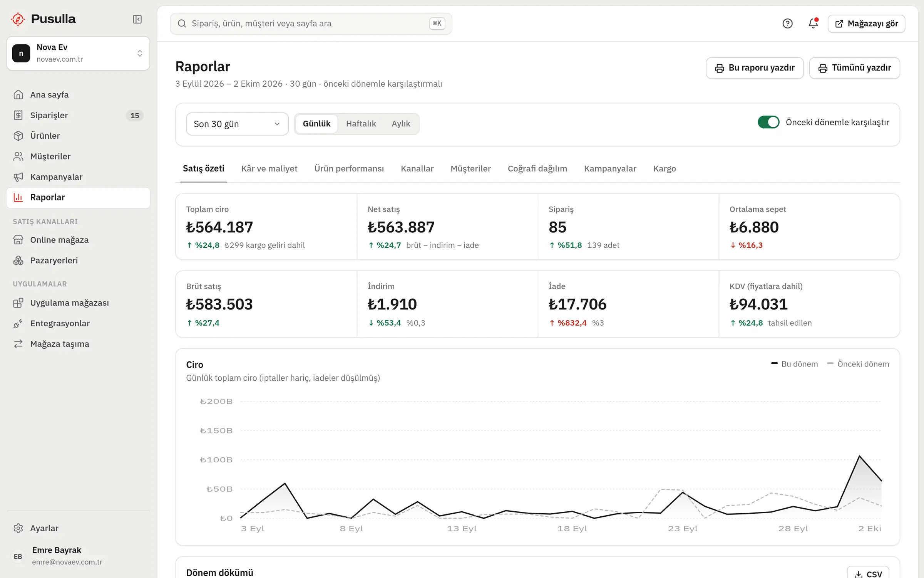924x578 pixels.
Task: Expand the Nova Ev store switcher
Action: (x=78, y=53)
